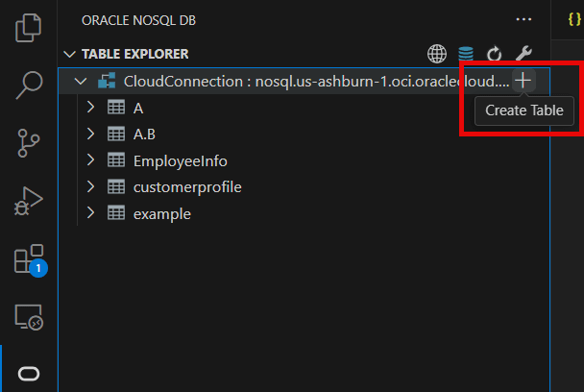Click the wrench settings icon in Table Explorer

pyautogui.click(x=523, y=54)
